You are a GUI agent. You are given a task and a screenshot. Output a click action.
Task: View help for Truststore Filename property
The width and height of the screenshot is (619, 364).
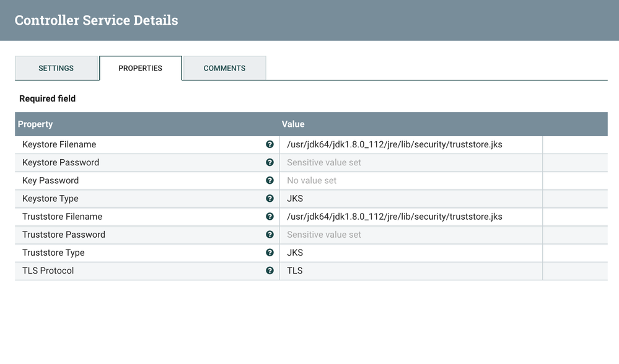pos(270,217)
